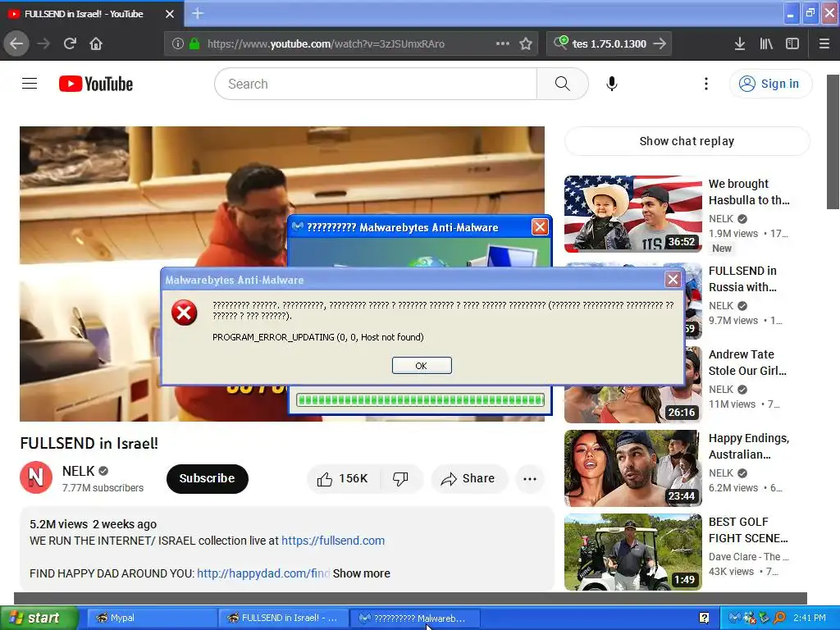Switch to Mypal taskbar item
Viewport: 840px width, 630px height.
(151, 618)
